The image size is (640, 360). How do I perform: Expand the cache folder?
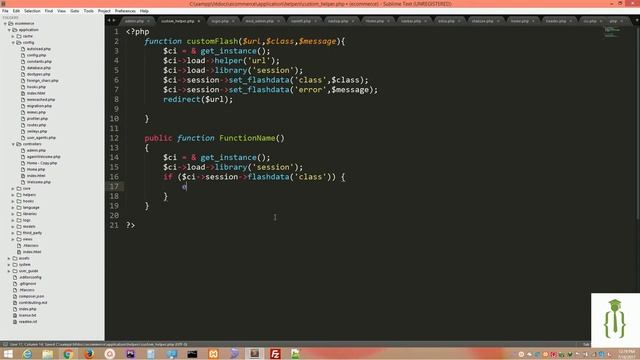pyautogui.click(x=13, y=36)
